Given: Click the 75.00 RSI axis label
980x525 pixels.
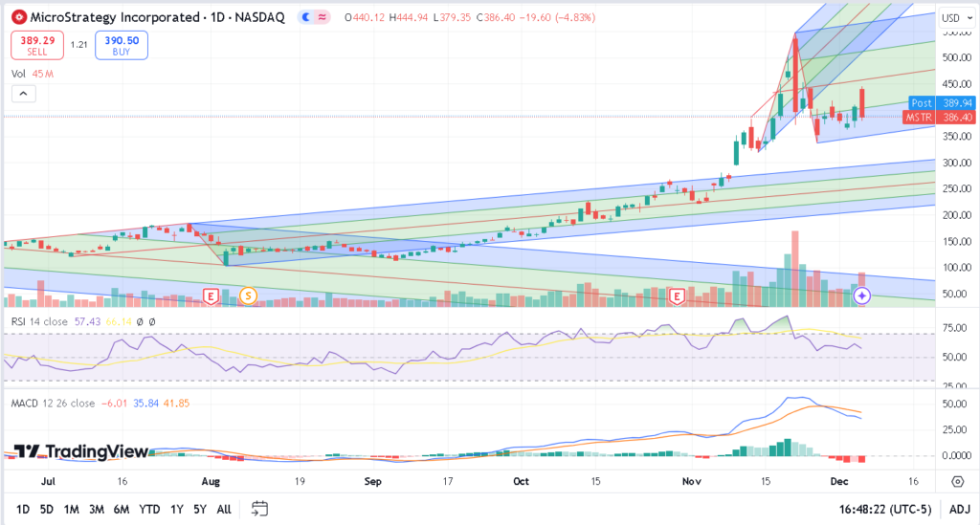Looking at the screenshot, I should click(x=954, y=328).
